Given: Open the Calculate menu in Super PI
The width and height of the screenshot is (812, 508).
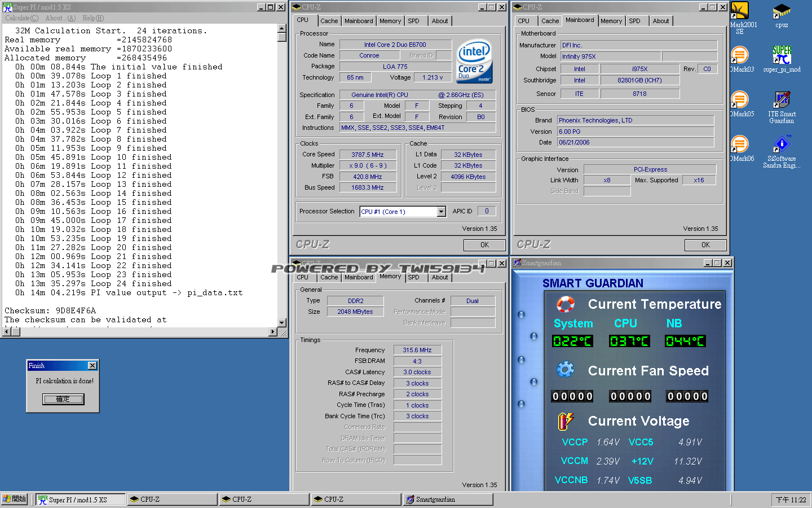Looking at the screenshot, I should (22, 18).
